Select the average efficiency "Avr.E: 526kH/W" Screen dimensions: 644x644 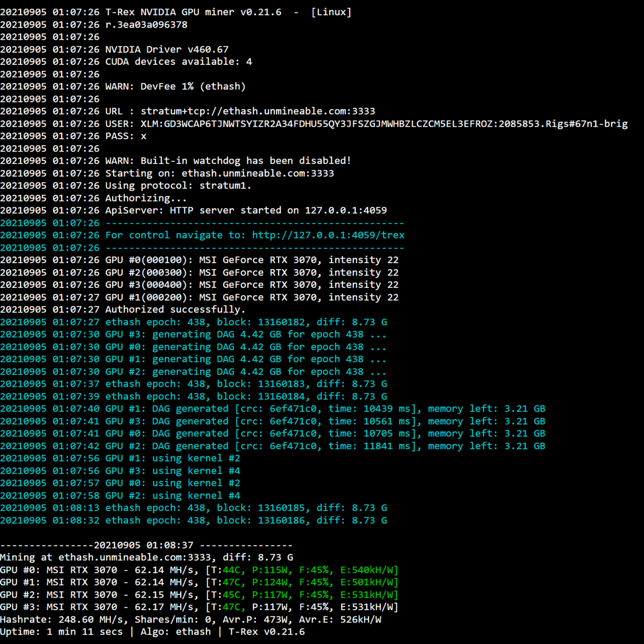tap(340, 620)
